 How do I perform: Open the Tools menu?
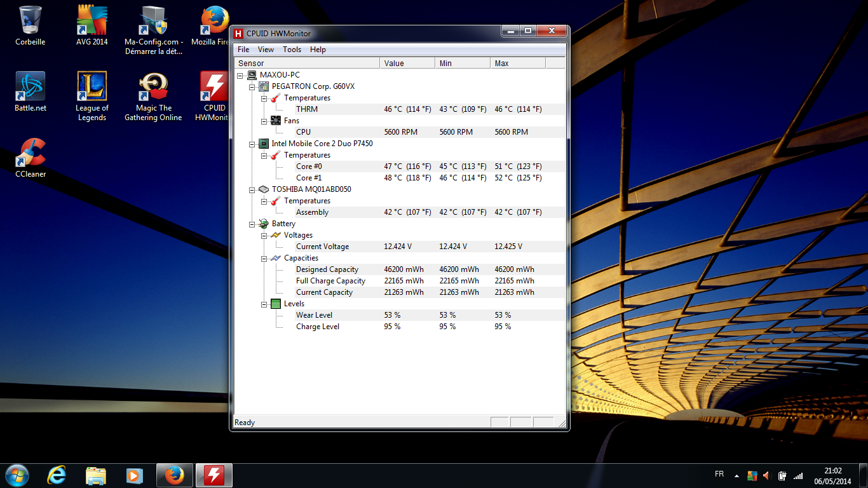point(292,50)
